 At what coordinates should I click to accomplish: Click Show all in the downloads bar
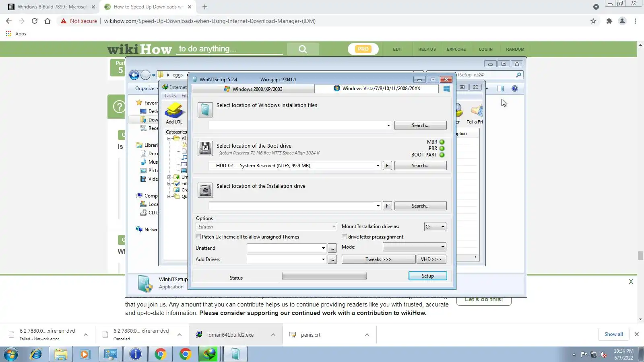click(613, 334)
